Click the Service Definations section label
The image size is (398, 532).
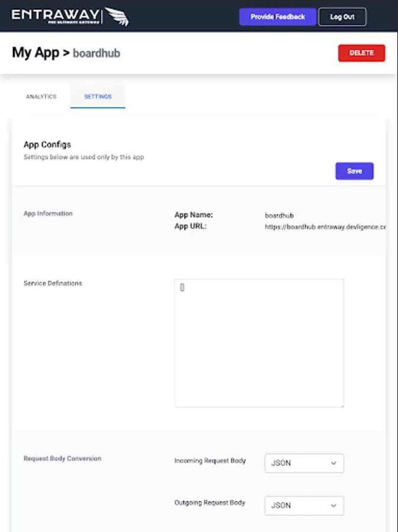click(53, 283)
